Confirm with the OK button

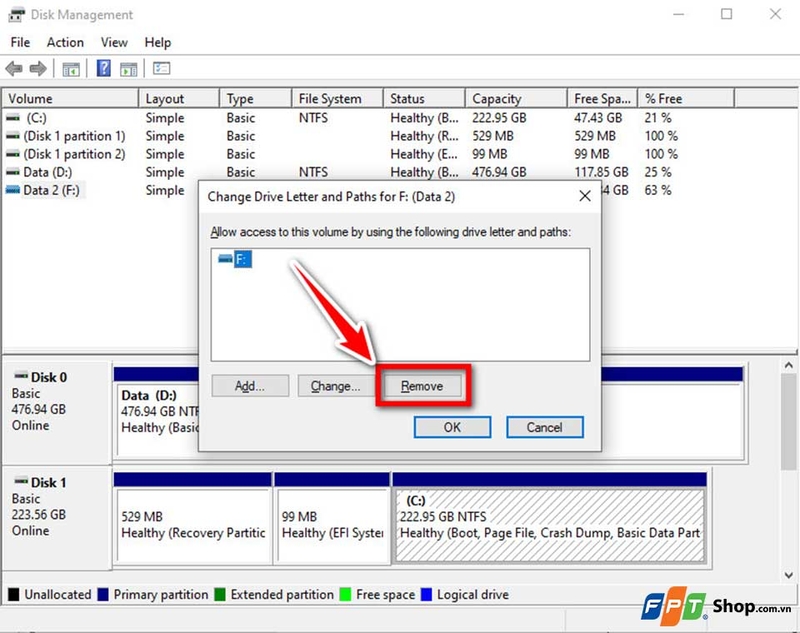(453, 427)
